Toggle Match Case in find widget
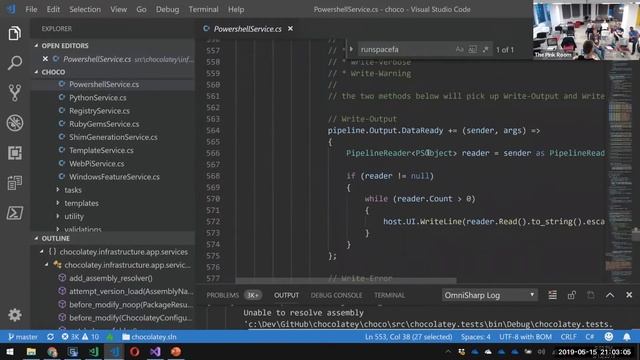The width and height of the screenshot is (640, 360). 460,49
